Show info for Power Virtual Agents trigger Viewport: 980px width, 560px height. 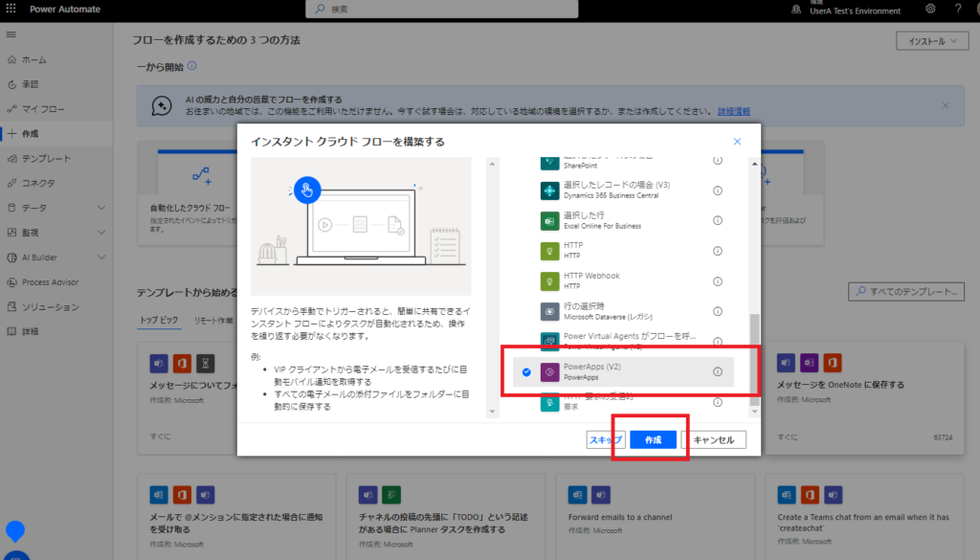[x=718, y=341]
